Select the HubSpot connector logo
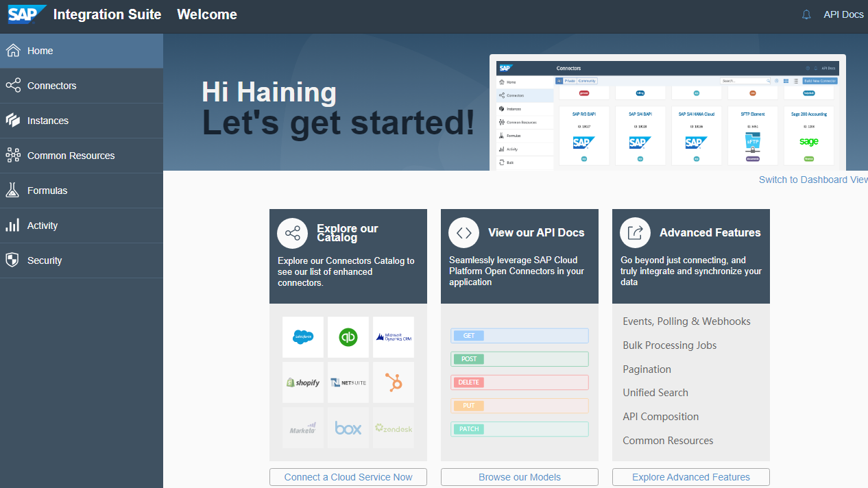This screenshot has height=488, width=868. coord(394,382)
